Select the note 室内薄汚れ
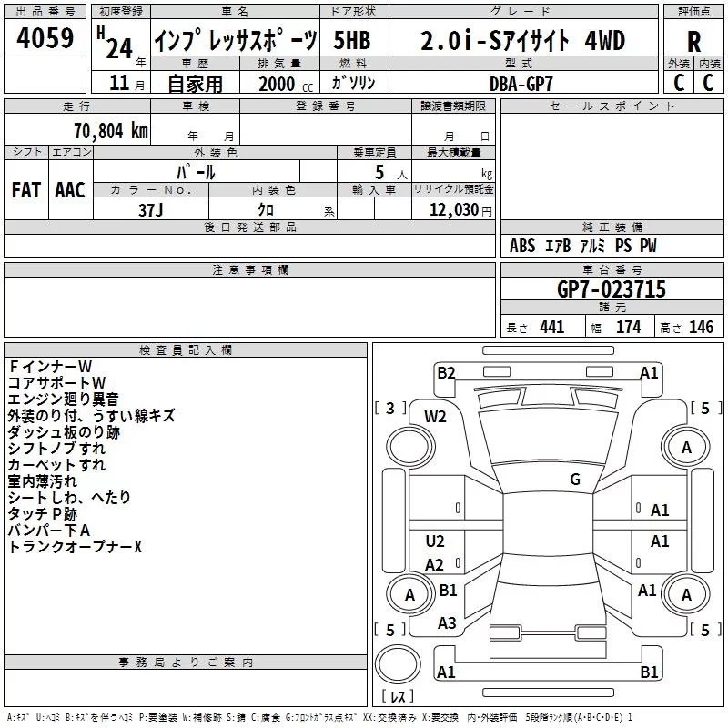 click(43, 481)
